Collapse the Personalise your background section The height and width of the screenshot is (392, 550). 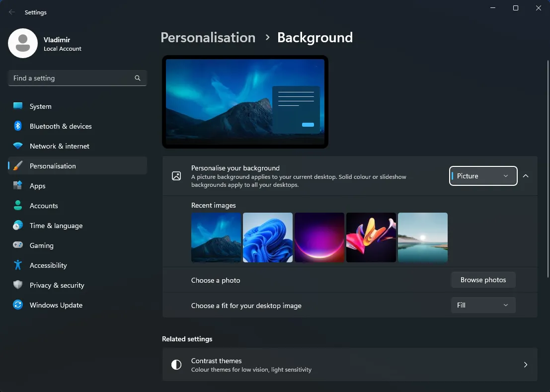[526, 176]
